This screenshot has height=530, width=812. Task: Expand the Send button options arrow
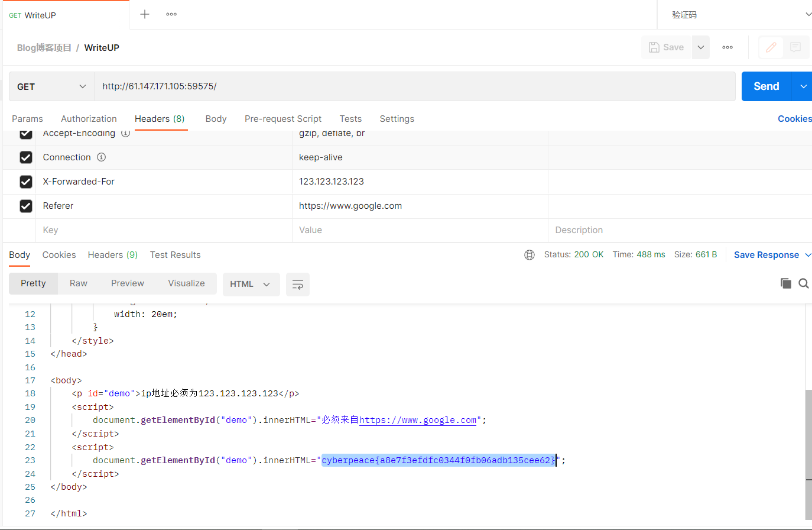point(803,86)
